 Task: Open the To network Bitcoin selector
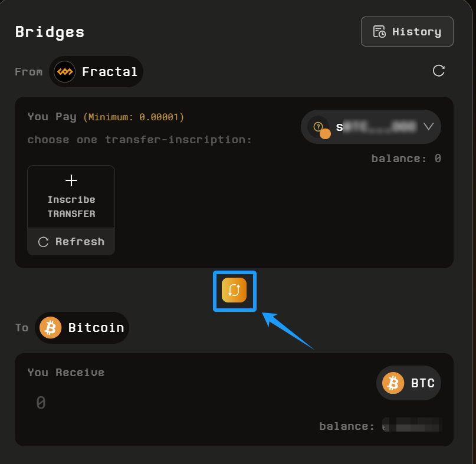tap(82, 328)
